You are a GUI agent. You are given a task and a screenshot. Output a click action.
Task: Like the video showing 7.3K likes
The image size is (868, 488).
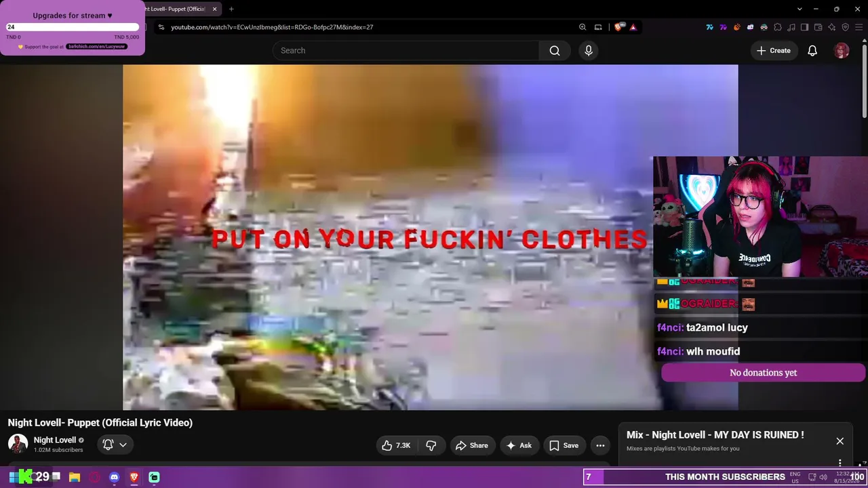click(397, 445)
